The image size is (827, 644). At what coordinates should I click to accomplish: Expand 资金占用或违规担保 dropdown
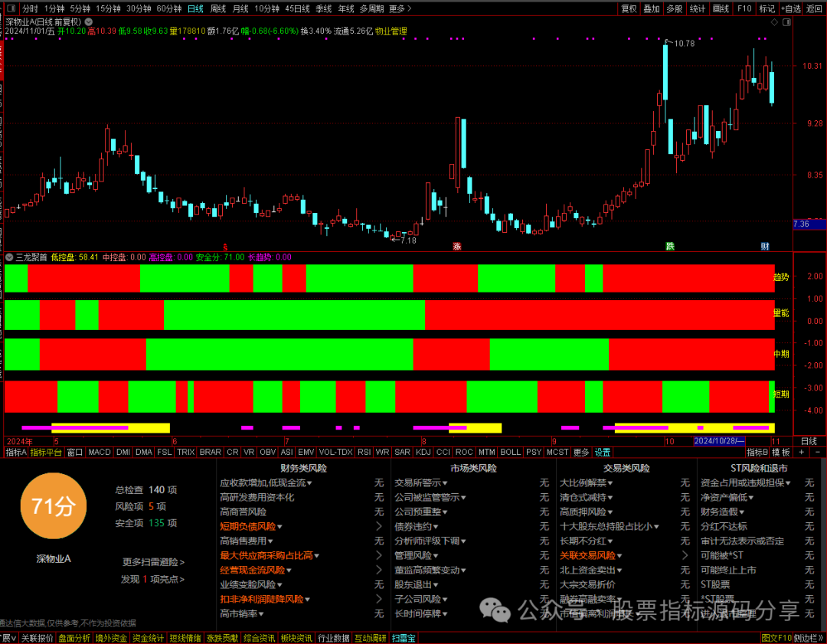(x=788, y=483)
